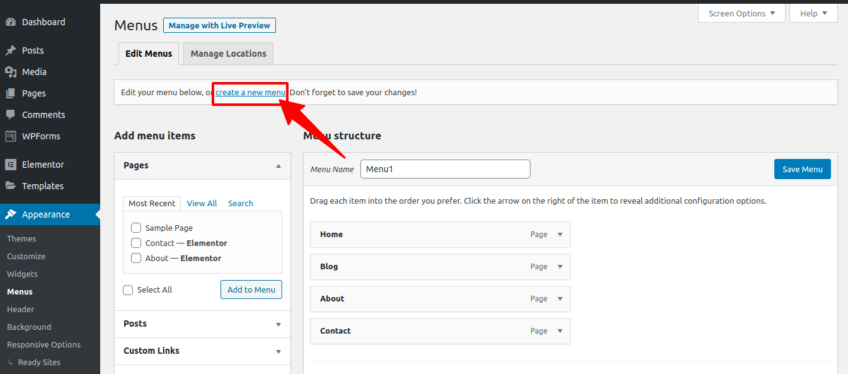Open the Screen Options dropdown
Image resolution: width=848 pixels, height=374 pixels.
point(741,14)
